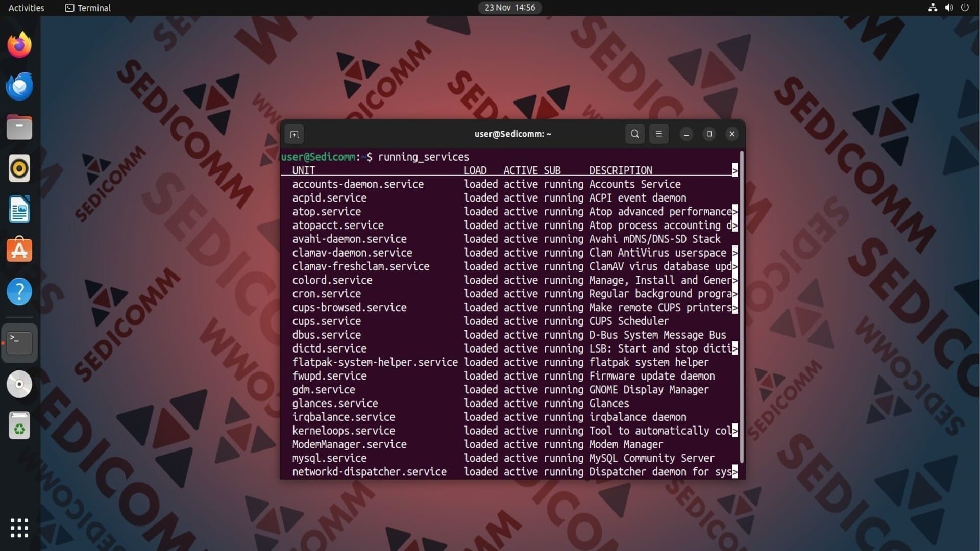980x551 pixels.
Task: Open the disc drive icon in dock
Action: coord(19,384)
